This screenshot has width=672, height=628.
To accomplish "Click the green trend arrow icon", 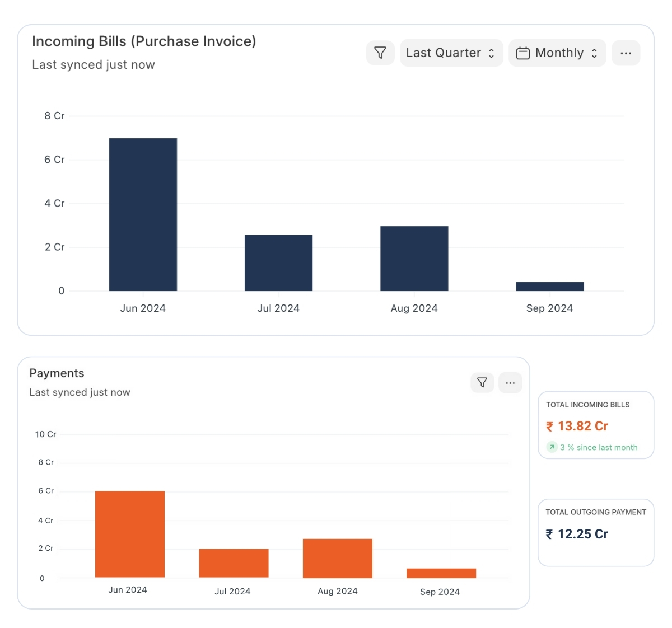I will pos(552,447).
